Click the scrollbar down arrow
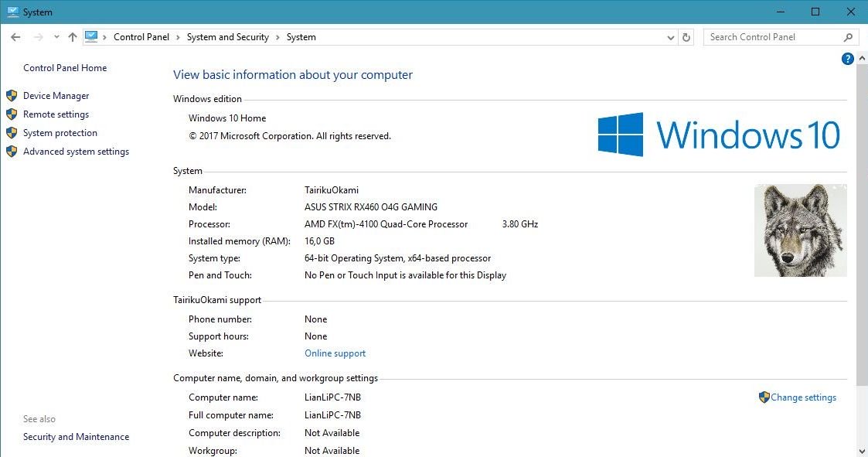This screenshot has width=868, height=457. (x=862, y=452)
